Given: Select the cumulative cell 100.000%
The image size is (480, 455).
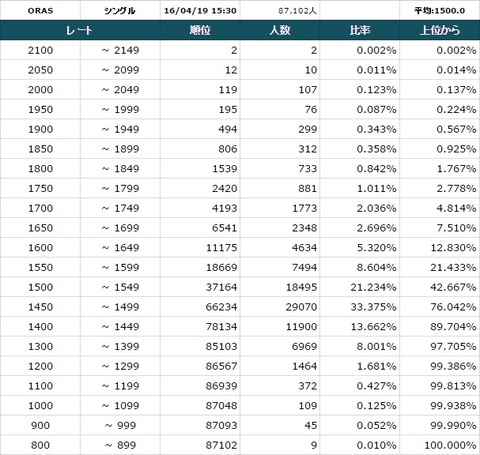Looking at the screenshot, I should click(440, 445).
